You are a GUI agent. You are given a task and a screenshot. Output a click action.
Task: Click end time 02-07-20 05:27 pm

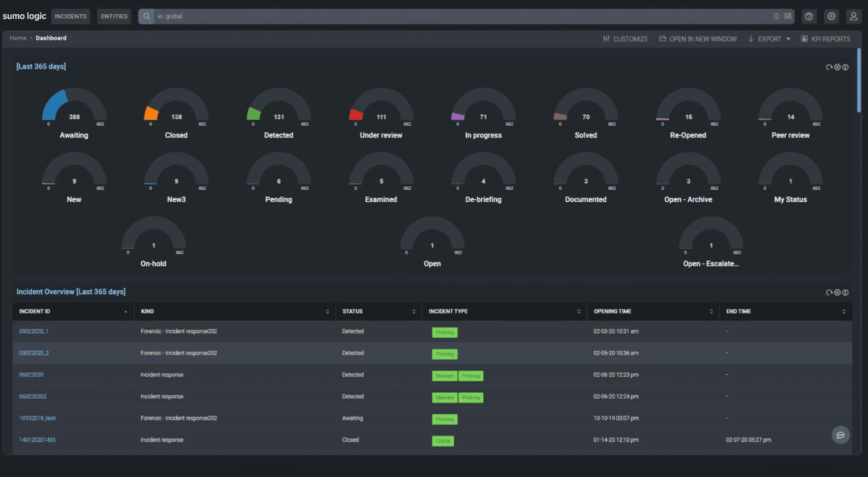pos(748,440)
